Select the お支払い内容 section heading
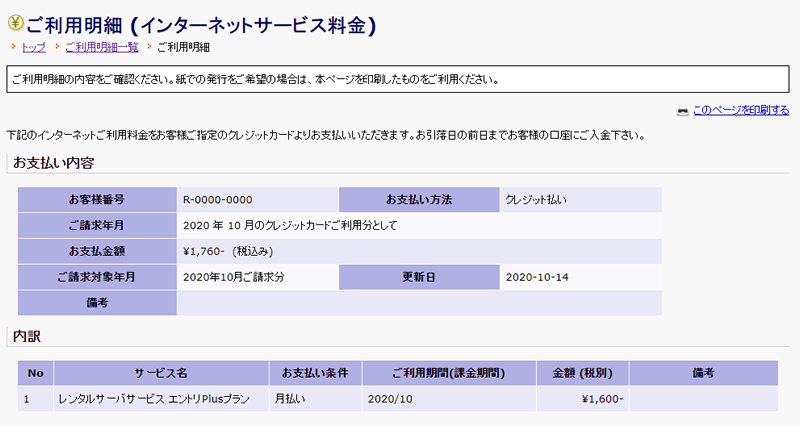 [54, 162]
